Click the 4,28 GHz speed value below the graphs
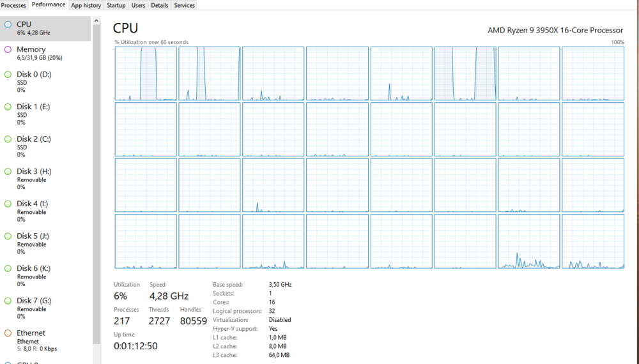The height and width of the screenshot is (364, 639). pos(169,296)
